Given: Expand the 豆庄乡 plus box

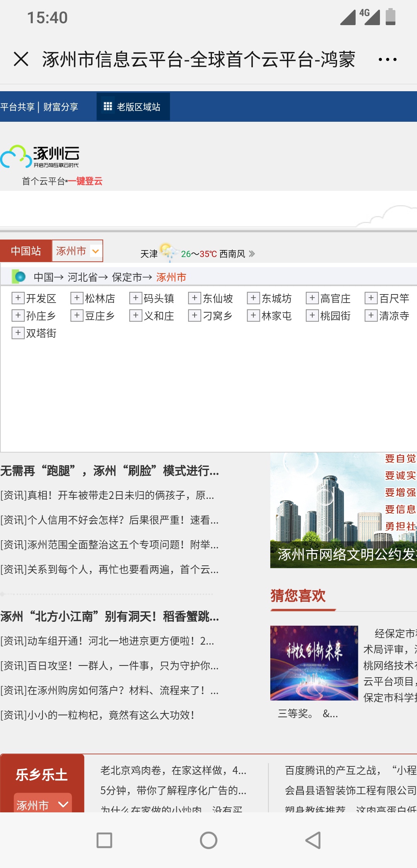Looking at the screenshot, I should 77,315.
